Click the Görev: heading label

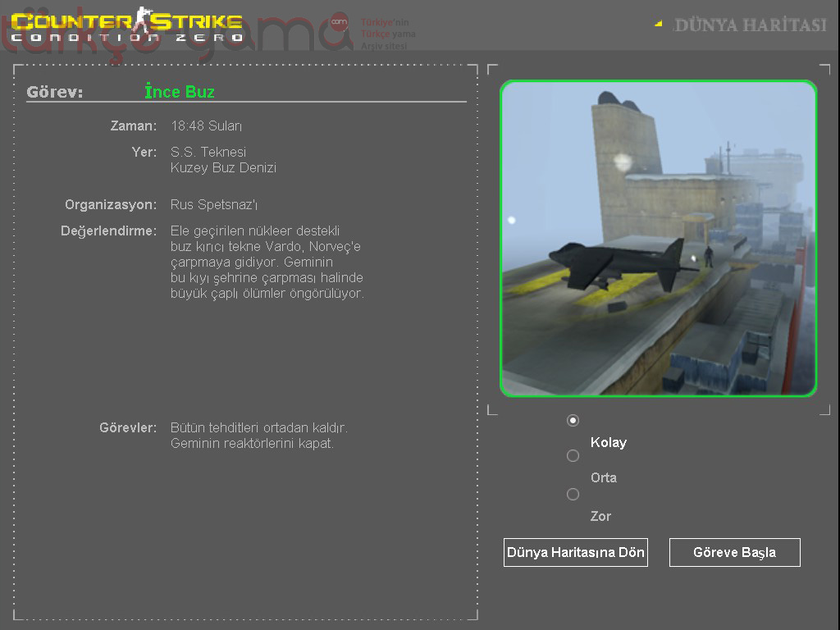(x=55, y=92)
